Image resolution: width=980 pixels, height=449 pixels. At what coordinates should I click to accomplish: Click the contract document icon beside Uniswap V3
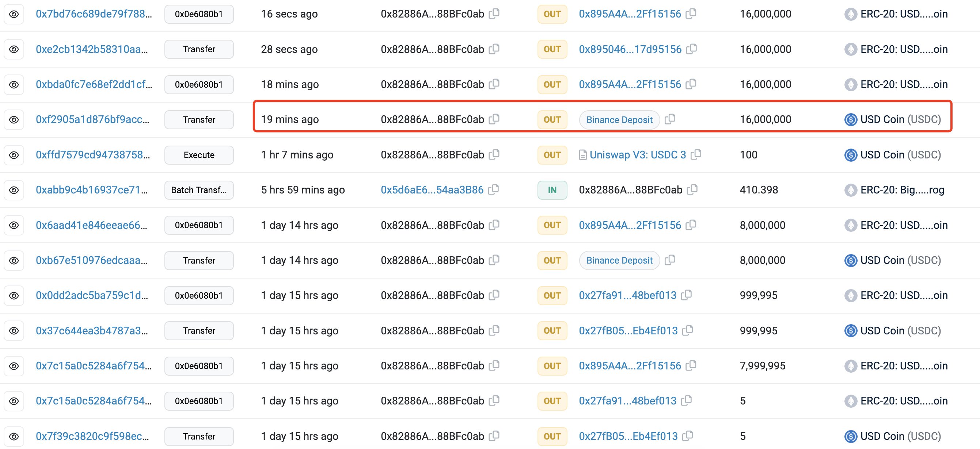tap(582, 155)
